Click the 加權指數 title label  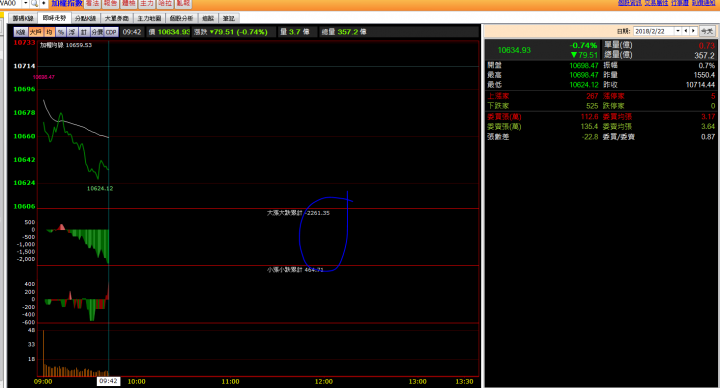point(67,4)
